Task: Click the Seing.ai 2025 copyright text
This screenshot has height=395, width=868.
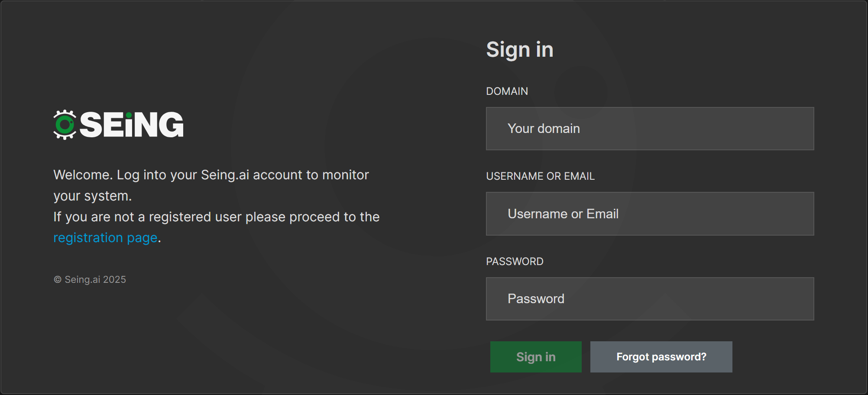Action: 95,280
